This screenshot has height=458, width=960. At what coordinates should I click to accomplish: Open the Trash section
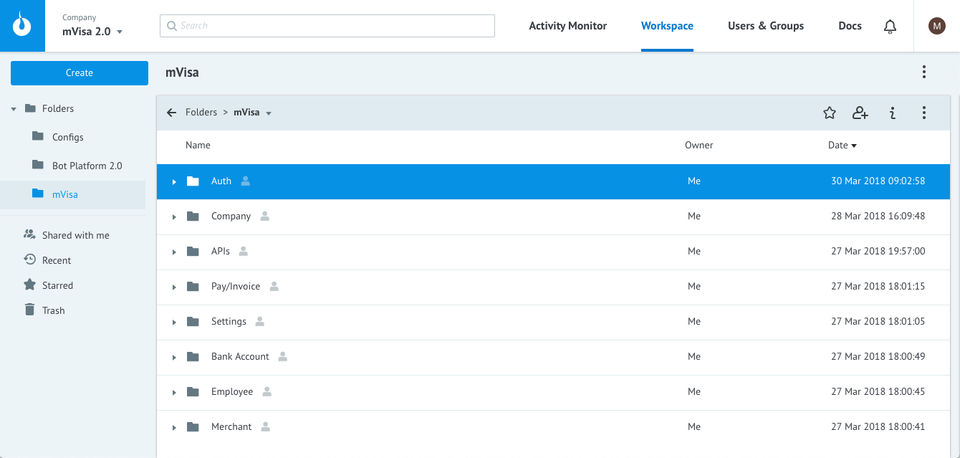coord(53,310)
